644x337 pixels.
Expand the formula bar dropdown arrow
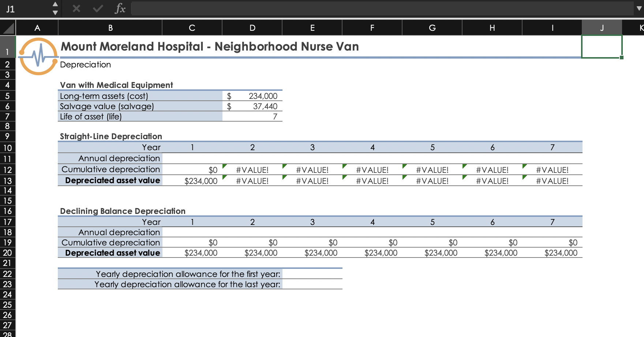point(639,8)
